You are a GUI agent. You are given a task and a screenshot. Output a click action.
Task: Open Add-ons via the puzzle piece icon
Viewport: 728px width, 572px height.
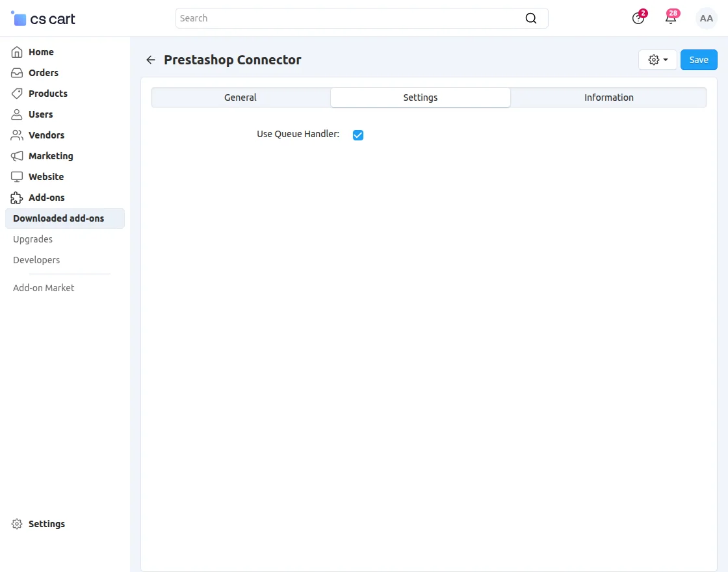pos(16,197)
